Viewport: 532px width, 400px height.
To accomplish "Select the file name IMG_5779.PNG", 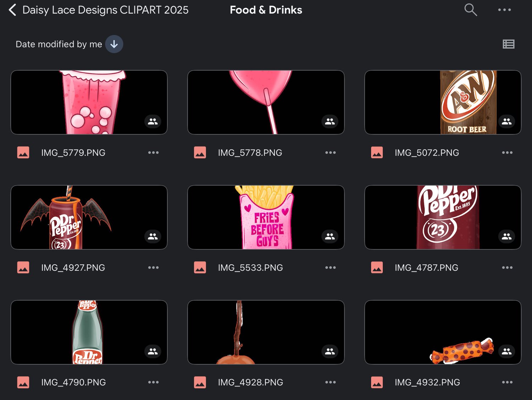I will (73, 153).
